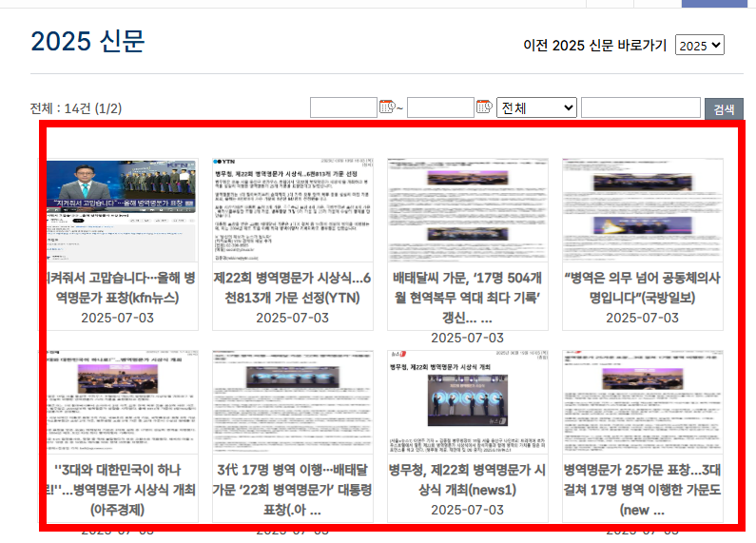Click the search keyword text field
The height and width of the screenshot is (543, 756).
point(641,107)
